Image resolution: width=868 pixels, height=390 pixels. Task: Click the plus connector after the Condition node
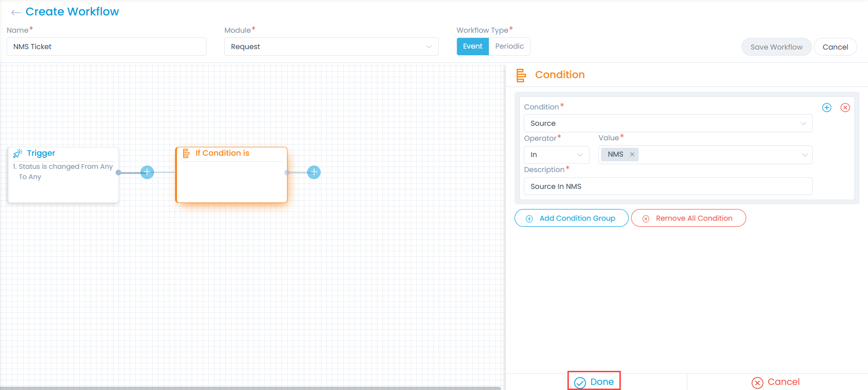(x=314, y=172)
